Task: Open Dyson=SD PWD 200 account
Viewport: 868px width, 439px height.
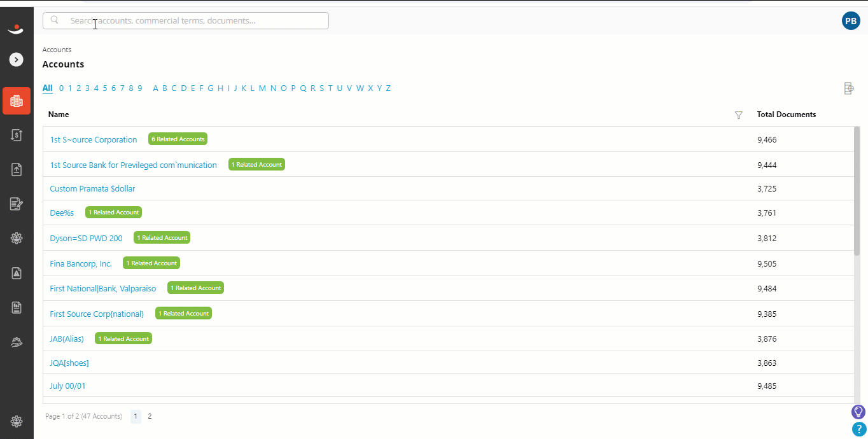Action: [x=87, y=239]
